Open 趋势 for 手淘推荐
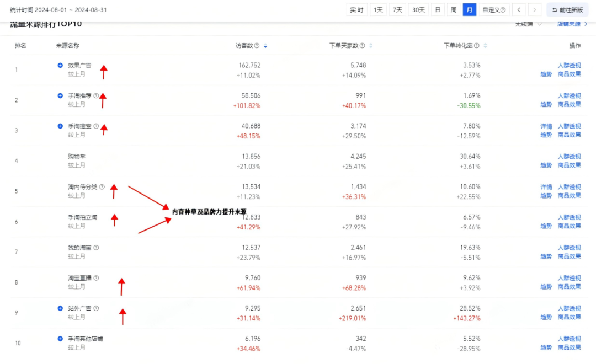The width and height of the screenshot is (596, 364). (546, 104)
